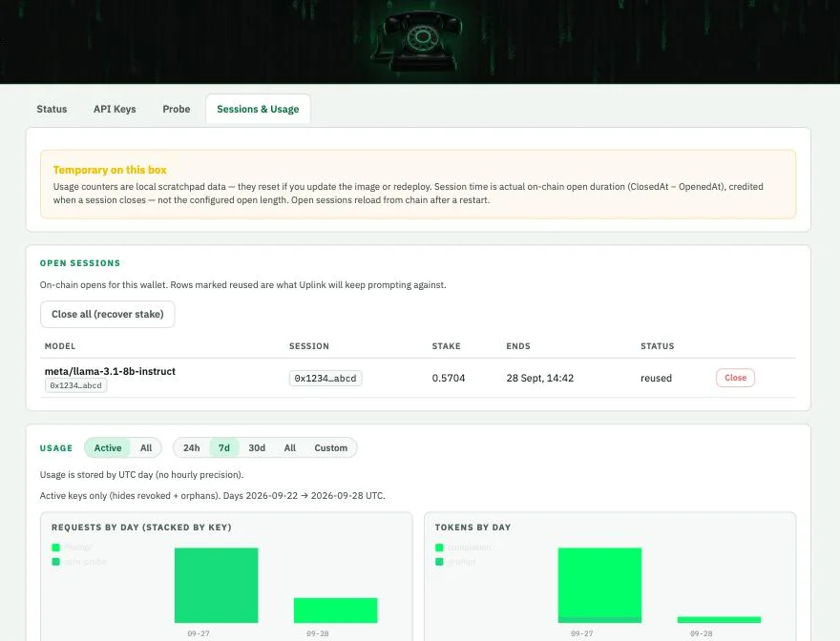This screenshot has width=840, height=641.
Task: Click the OPEN SESSIONS heading
Action: pos(80,263)
